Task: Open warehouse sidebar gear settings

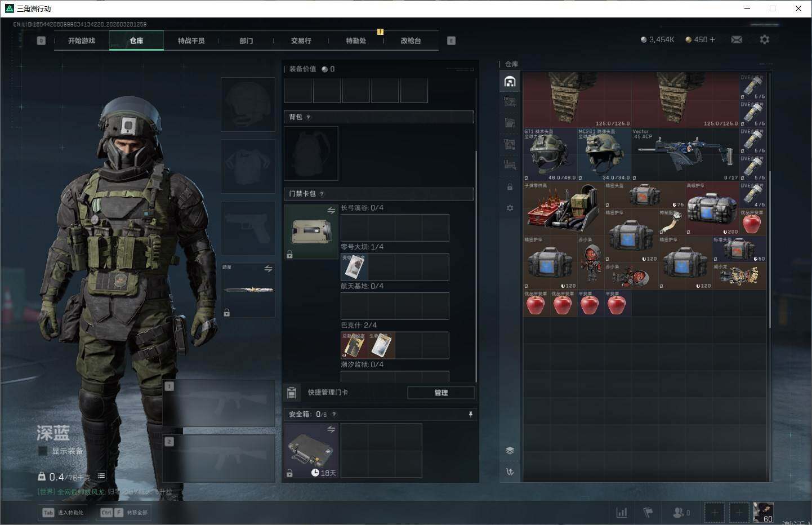Action: (510, 208)
